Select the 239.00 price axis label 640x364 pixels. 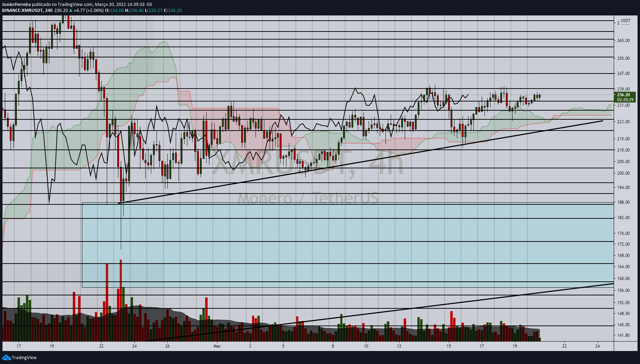click(623, 89)
